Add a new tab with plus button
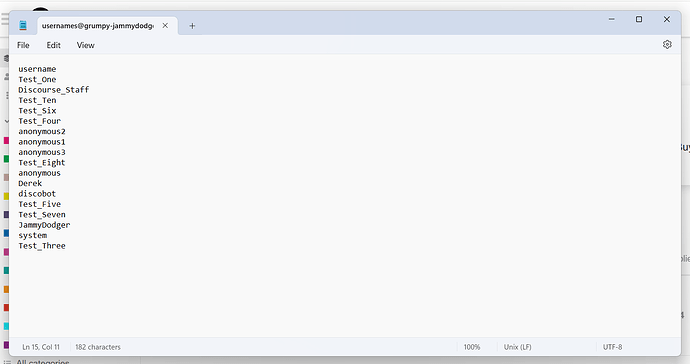 click(192, 26)
